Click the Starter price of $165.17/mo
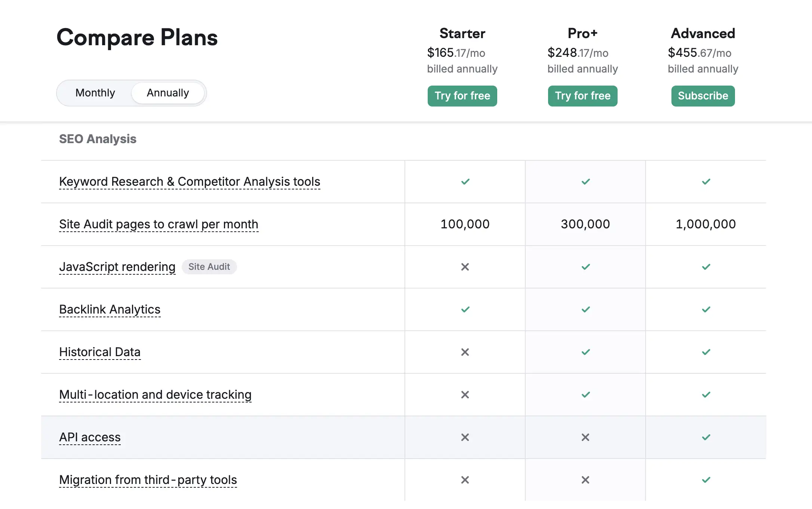Image resolution: width=812 pixels, height=509 pixels. (x=456, y=53)
